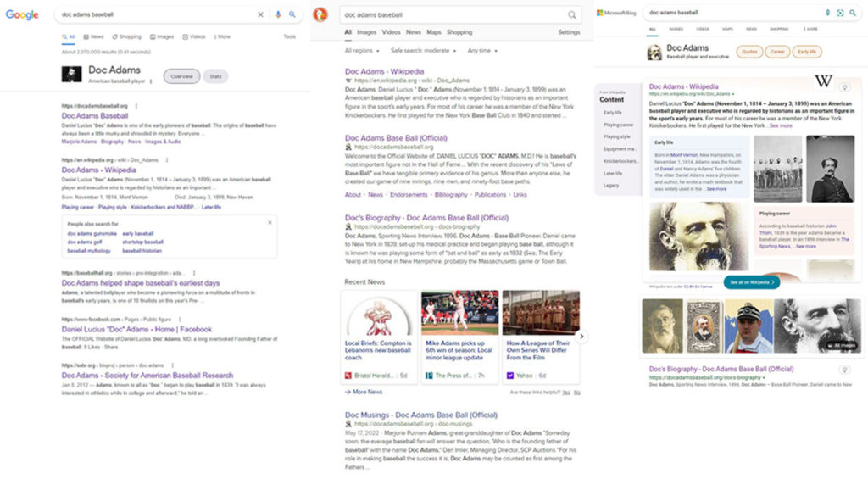
Task: Click the Wikipedia W logo in Bing
Action: point(823,82)
